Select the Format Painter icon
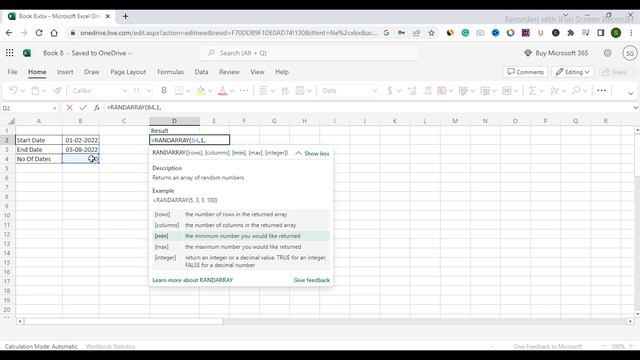The height and width of the screenshot is (360, 640). [57, 91]
